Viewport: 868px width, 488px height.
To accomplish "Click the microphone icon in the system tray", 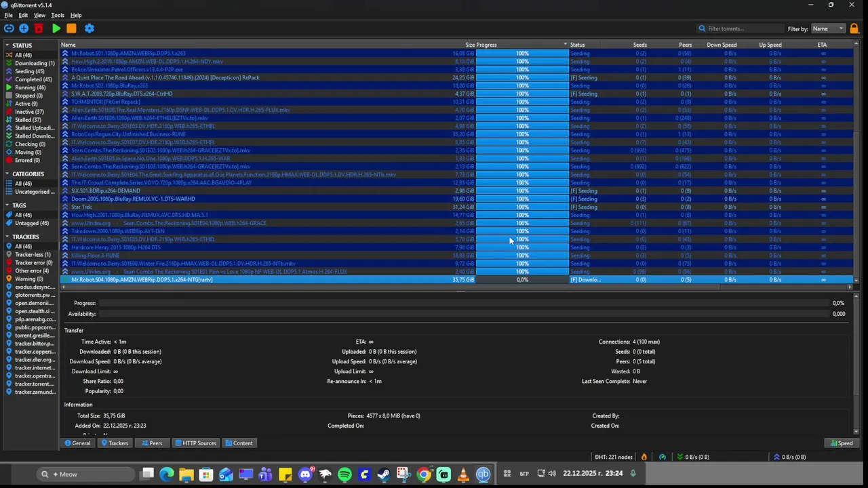I will [633, 473].
